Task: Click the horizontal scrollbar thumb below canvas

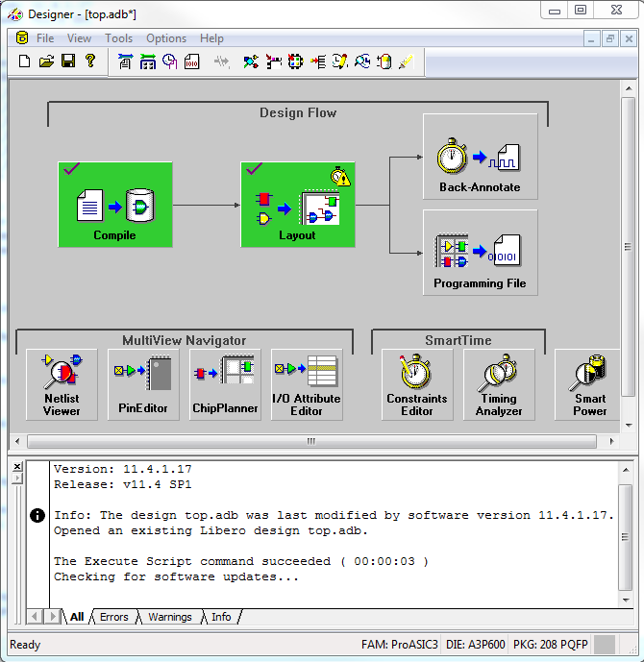Action: pyautogui.click(x=311, y=442)
